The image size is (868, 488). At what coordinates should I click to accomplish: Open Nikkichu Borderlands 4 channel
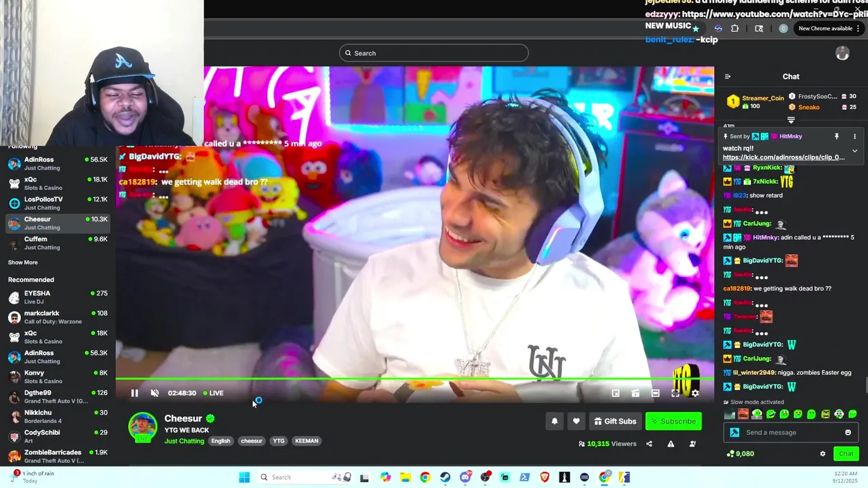(58, 416)
